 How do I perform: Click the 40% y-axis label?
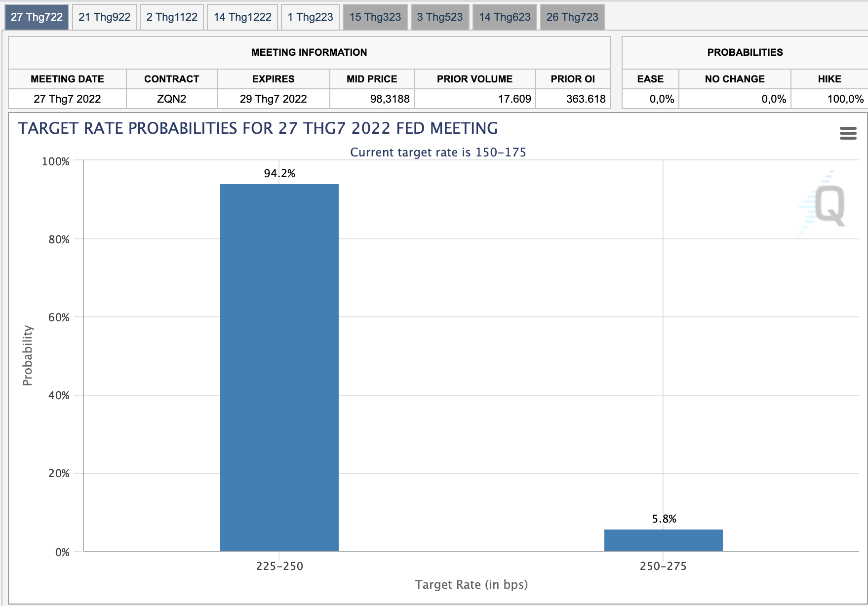[x=59, y=395]
